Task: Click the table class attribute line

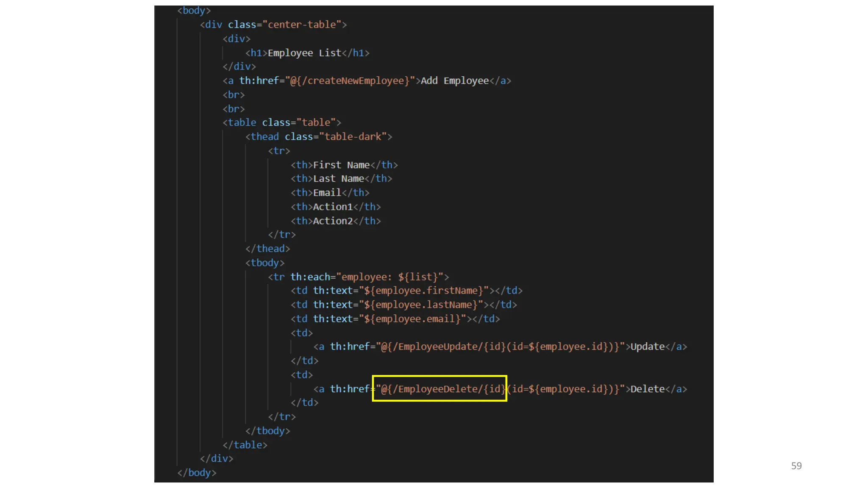Action: pos(282,122)
